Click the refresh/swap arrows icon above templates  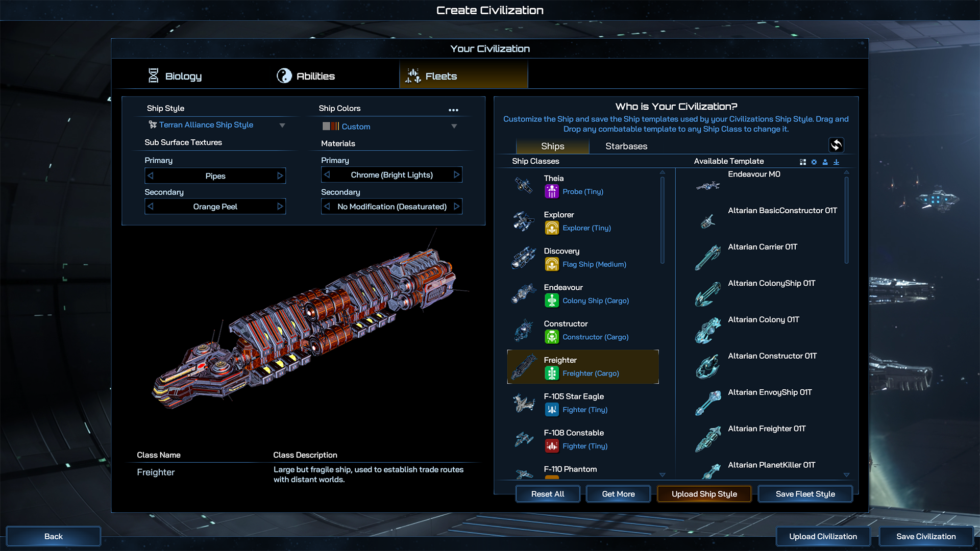(x=836, y=145)
